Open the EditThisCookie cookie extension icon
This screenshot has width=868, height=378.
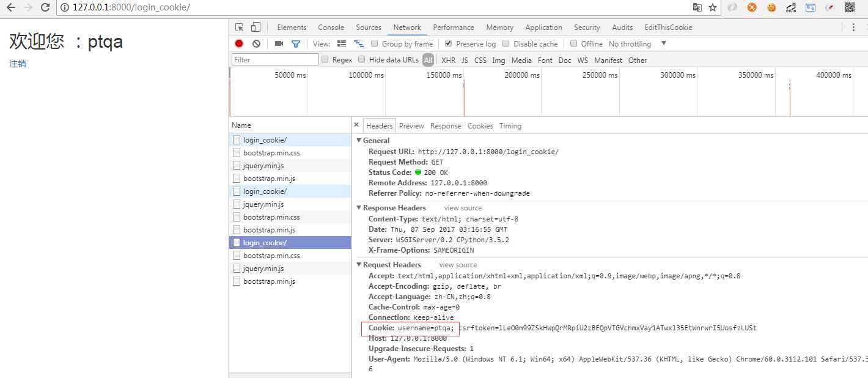[x=771, y=7]
